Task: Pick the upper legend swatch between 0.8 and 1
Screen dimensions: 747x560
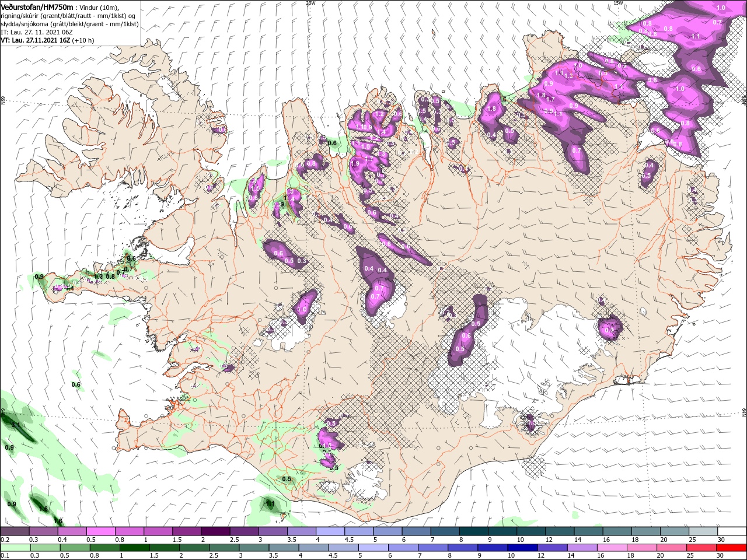Action: [x=129, y=531]
